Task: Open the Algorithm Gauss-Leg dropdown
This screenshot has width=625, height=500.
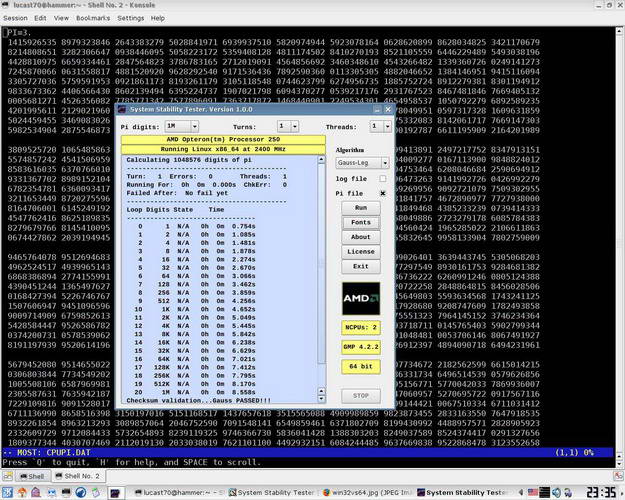Action: click(x=362, y=163)
